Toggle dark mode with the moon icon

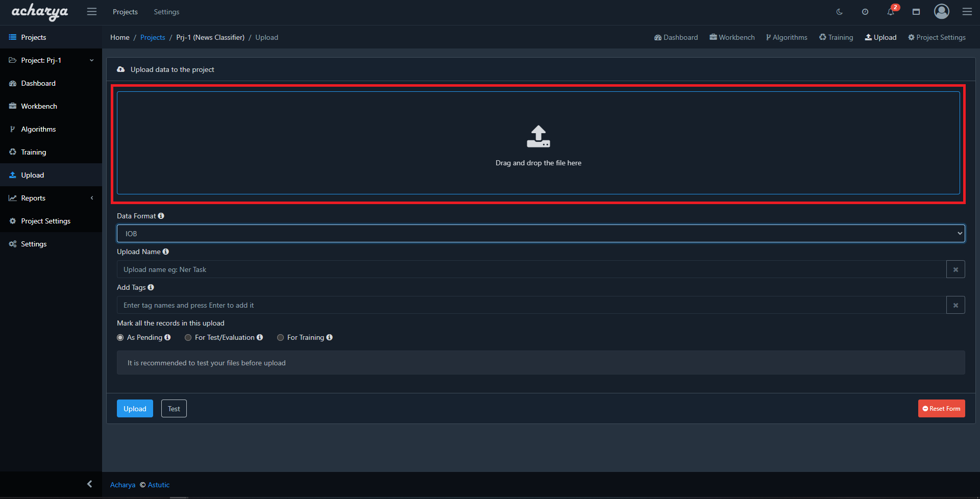(x=839, y=11)
